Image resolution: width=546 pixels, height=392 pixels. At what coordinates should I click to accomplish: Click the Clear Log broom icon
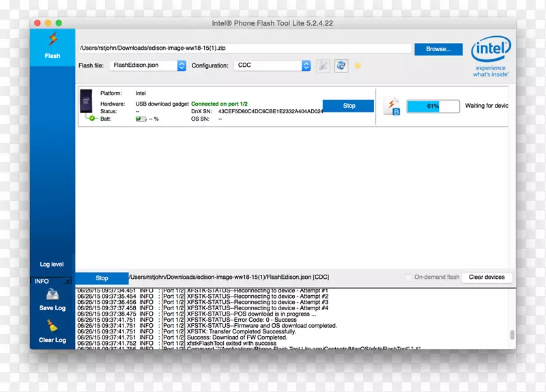(53, 326)
